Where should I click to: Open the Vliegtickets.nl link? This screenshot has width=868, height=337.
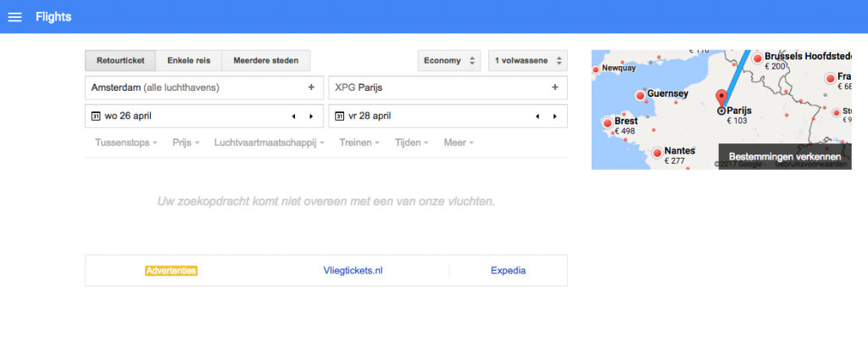click(353, 271)
